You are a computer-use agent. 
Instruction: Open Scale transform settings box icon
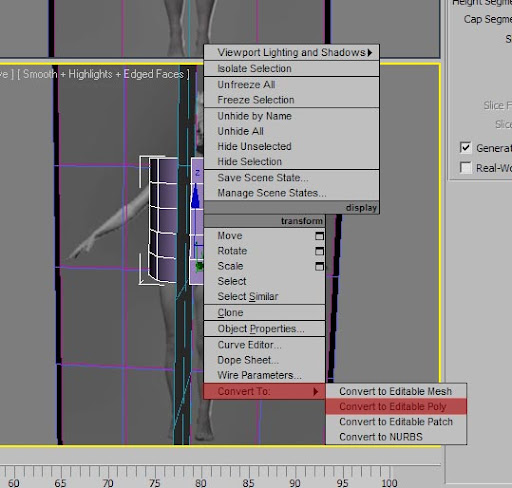(319, 266)
